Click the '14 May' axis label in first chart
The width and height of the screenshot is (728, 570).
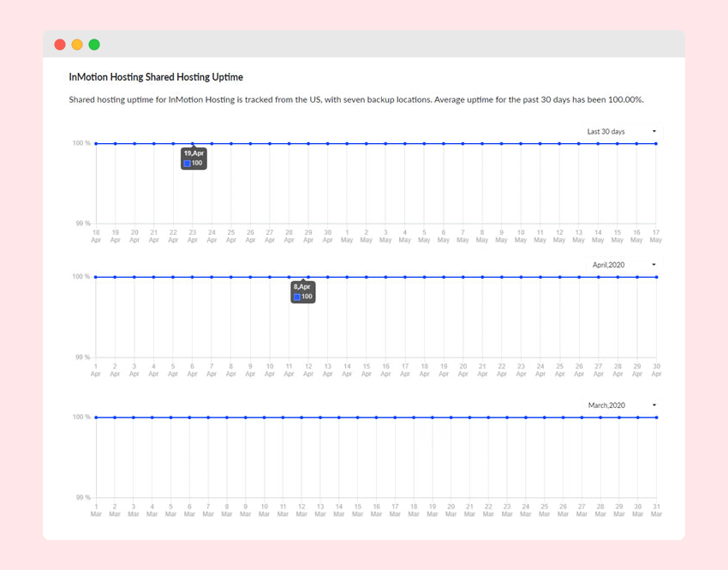click(598, 236)
